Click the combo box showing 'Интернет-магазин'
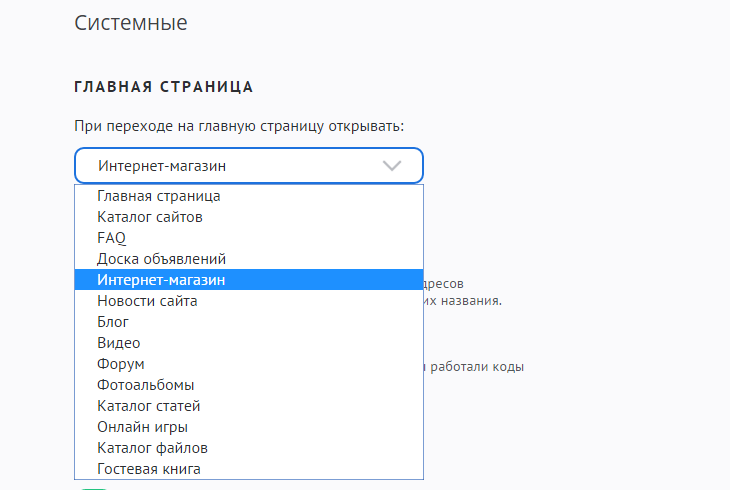Screen dimensions: 730x490 click(230, 166)
